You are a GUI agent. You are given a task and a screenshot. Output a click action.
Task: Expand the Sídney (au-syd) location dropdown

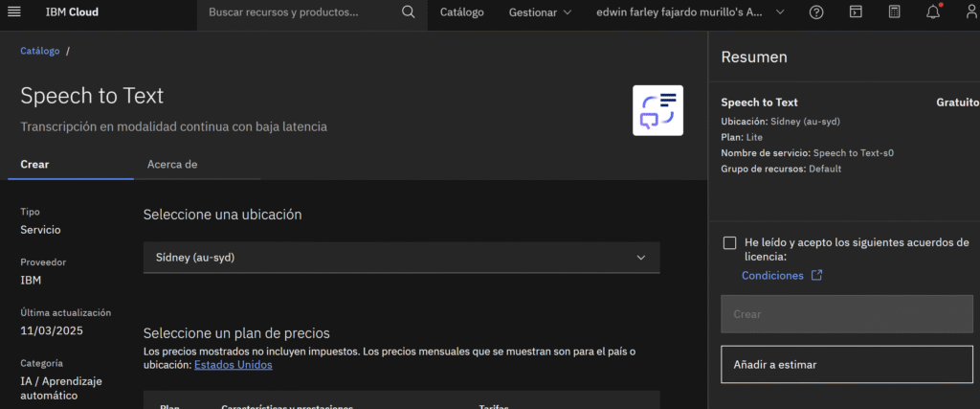tap(401, 258)
